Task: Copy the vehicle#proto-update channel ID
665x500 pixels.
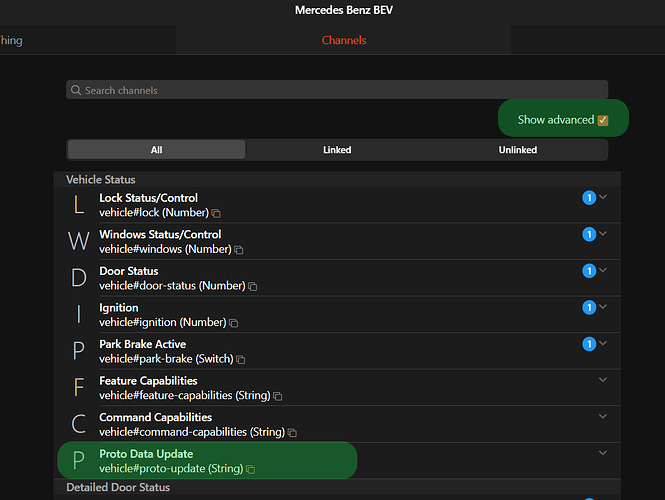Action: pyautogui.click(x=251, y=469)
